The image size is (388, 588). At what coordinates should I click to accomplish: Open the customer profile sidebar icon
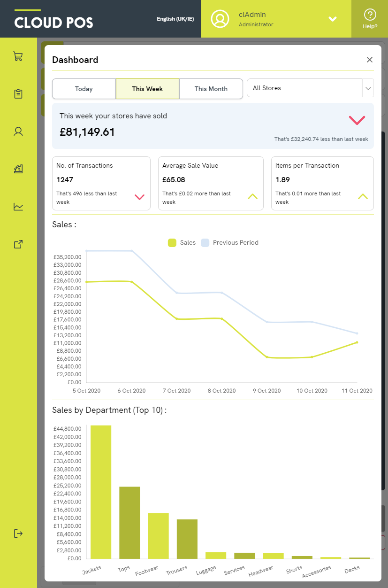click(x=18, y=132)
